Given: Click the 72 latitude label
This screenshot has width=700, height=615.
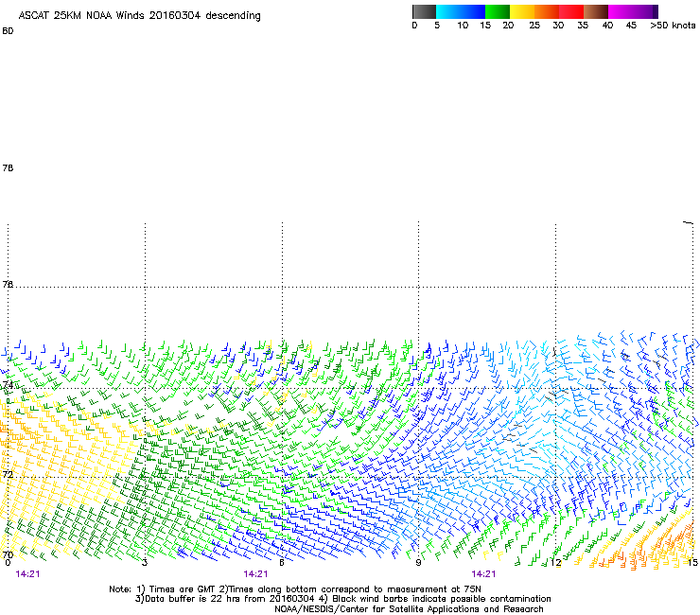Looking at the screenshot, I should (8, 474).
